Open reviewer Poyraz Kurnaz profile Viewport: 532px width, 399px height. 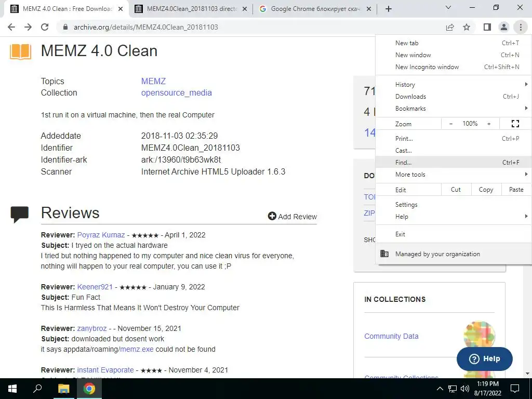(x=101, y=235)
